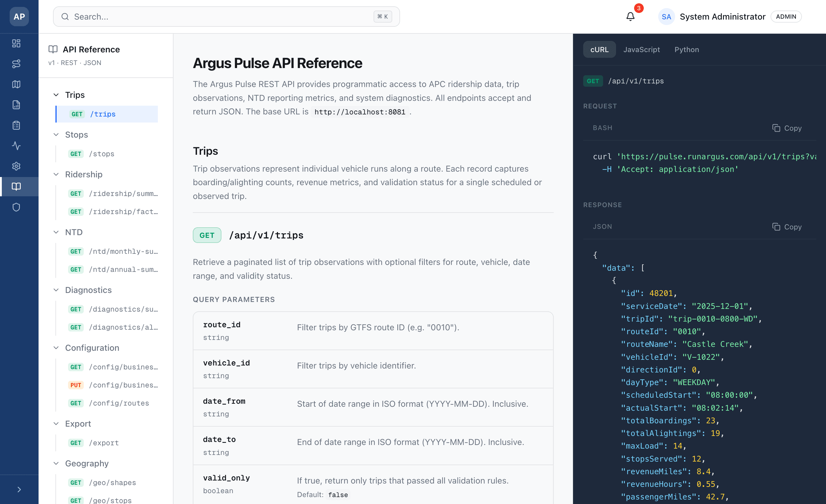The image size is (826, 504).
Task: Open the settings gear icon in sidebar
Action: [x=16, y=166]
